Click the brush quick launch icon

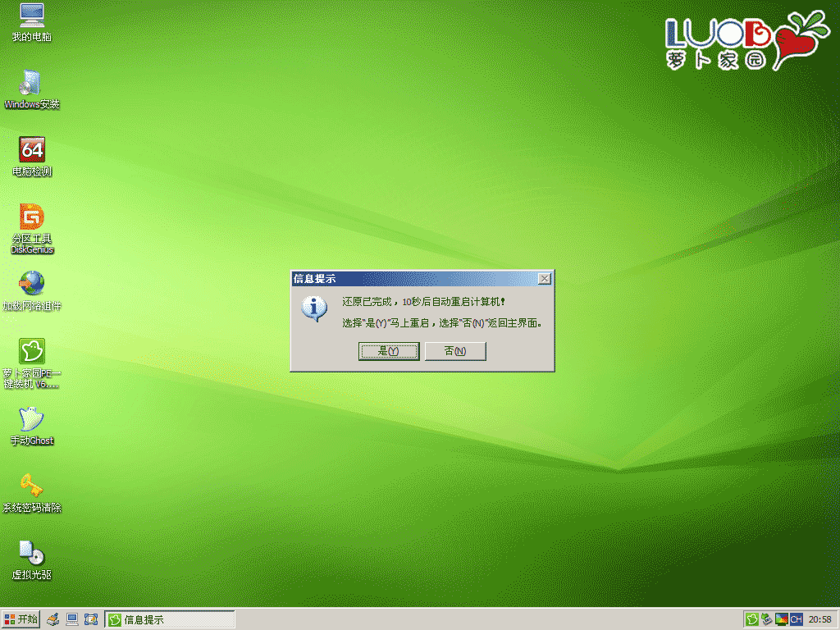click(53, 619)
